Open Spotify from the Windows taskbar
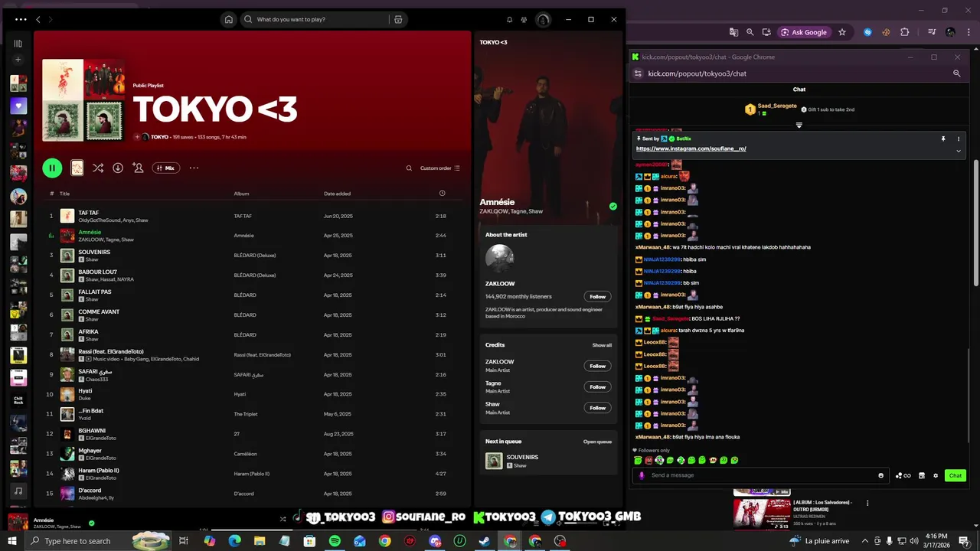 pyautogui.click(x=335, y=541)
